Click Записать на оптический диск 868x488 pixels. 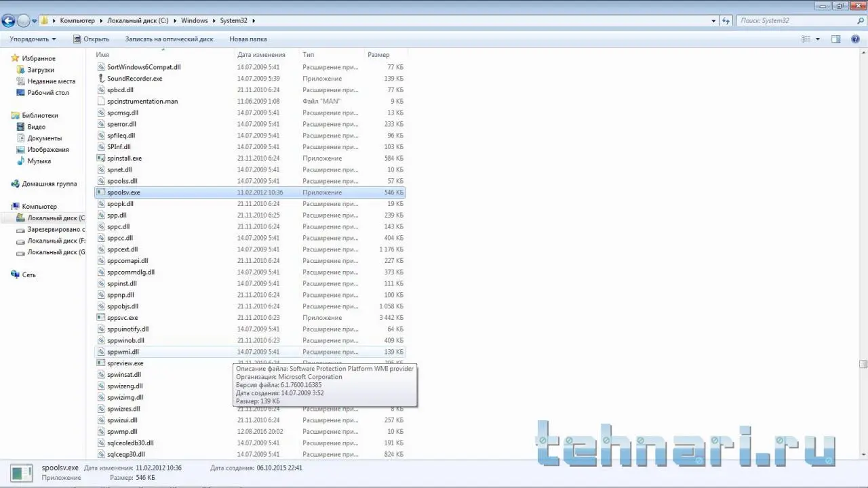click(169, 39)
